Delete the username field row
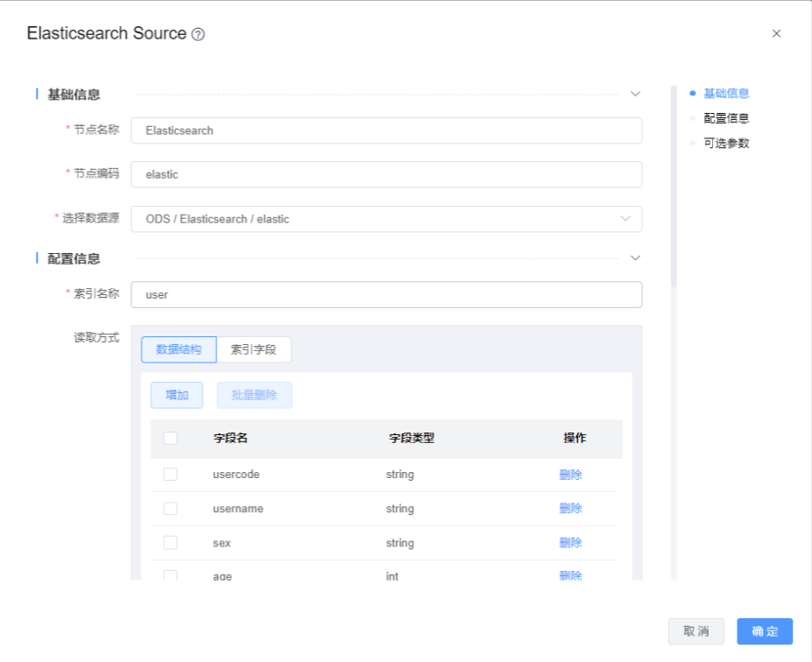Viewport: 812px width, 662px height. coord(570,508)
